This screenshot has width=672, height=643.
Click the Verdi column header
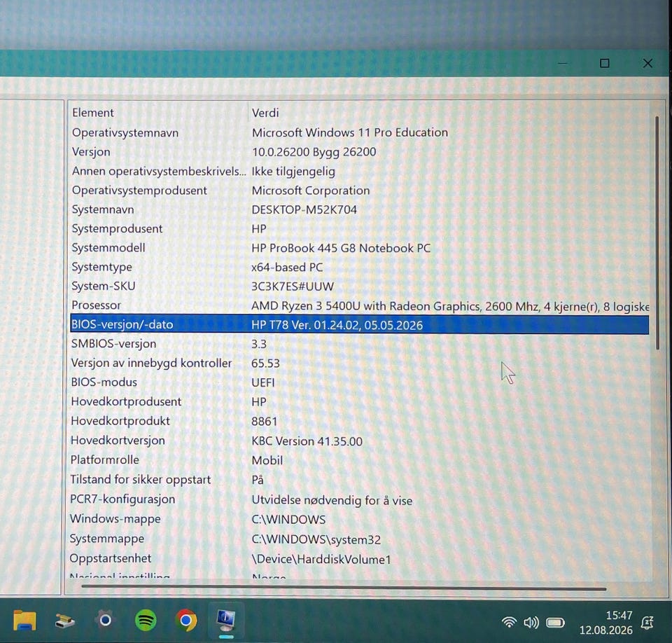click(449, 113)
